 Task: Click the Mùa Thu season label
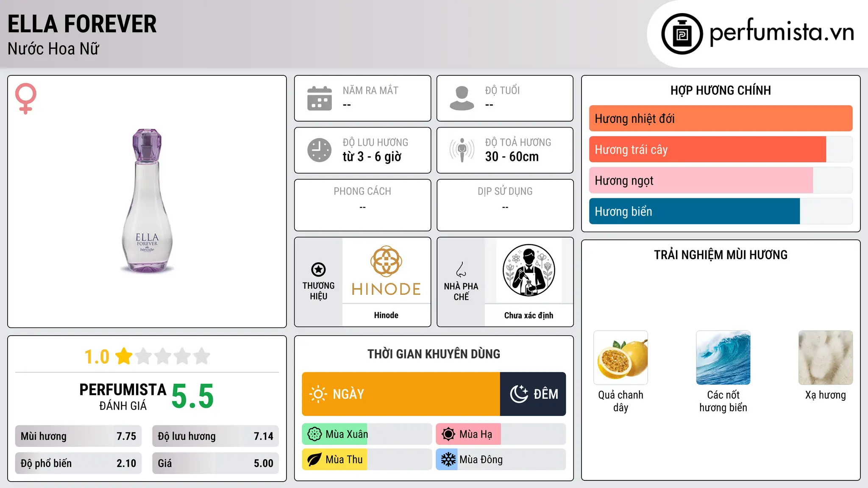point(344,460)
